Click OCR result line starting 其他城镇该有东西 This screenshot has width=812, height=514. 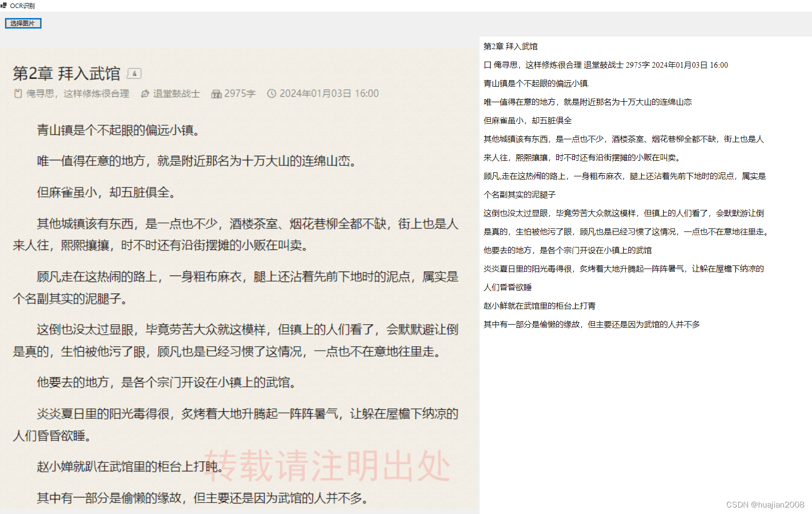(624, 139)
